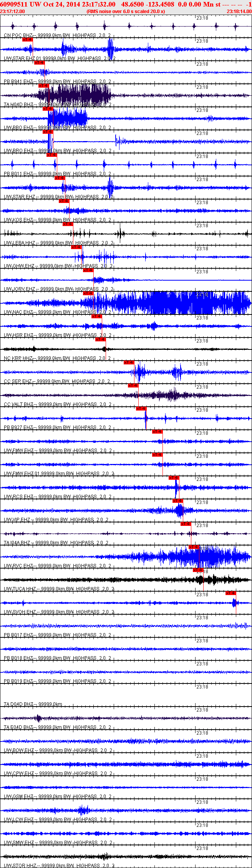
Task: Select the UW JORV EHZ station label
Action: tap(59, 289)
